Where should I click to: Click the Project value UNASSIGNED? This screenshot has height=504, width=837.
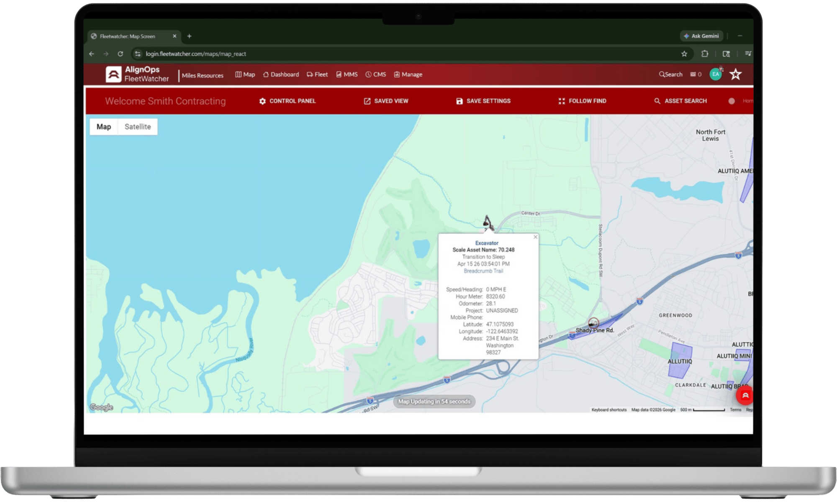502,311
